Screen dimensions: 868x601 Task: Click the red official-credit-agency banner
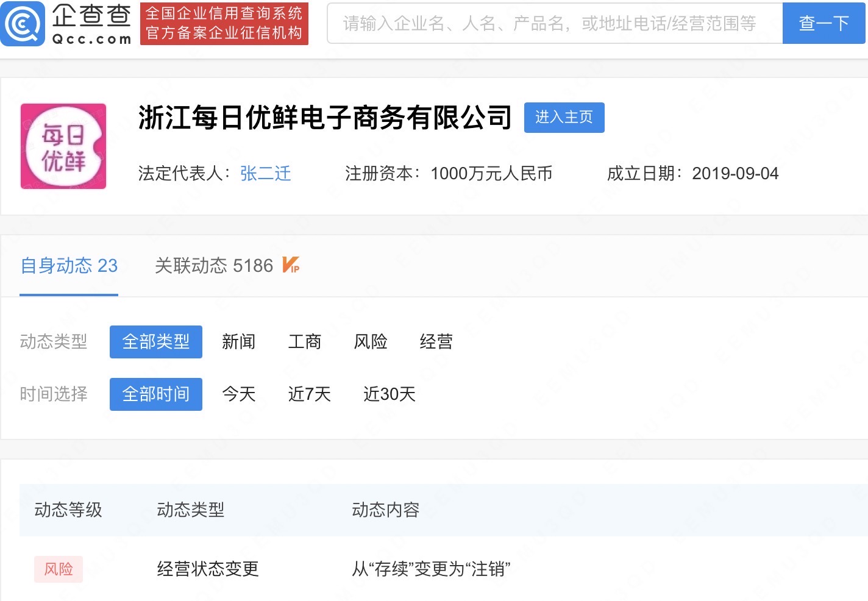coord(224,23)
